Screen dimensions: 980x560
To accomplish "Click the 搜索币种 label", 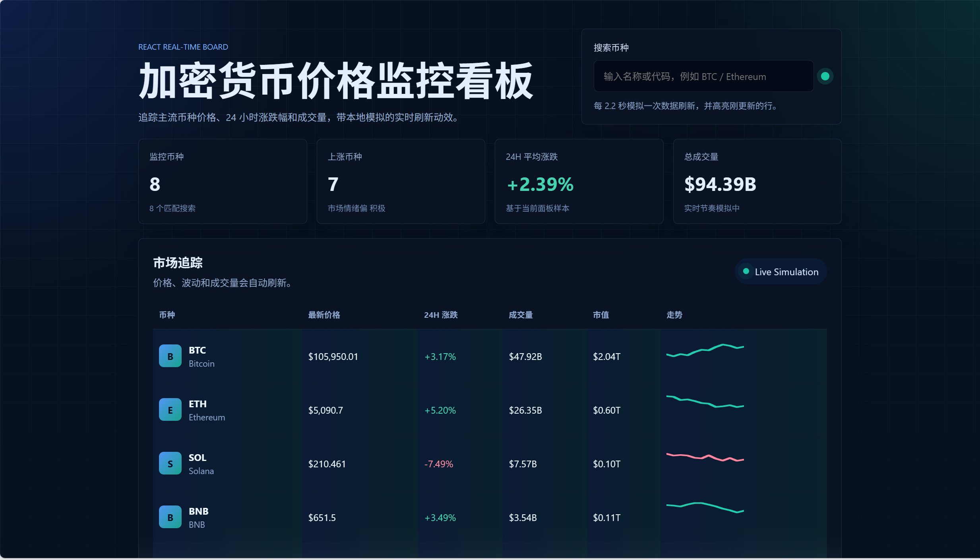I will [611, 48].
